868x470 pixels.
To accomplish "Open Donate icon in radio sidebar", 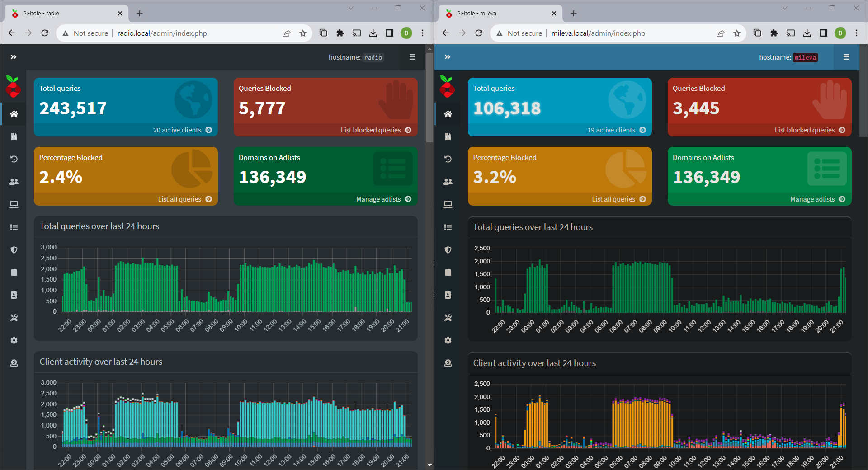I will (14, 363).
